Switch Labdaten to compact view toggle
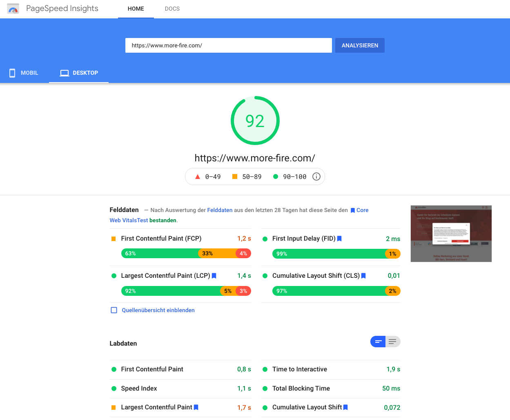This screenshot has width=510, height=420. coord(378,342)
